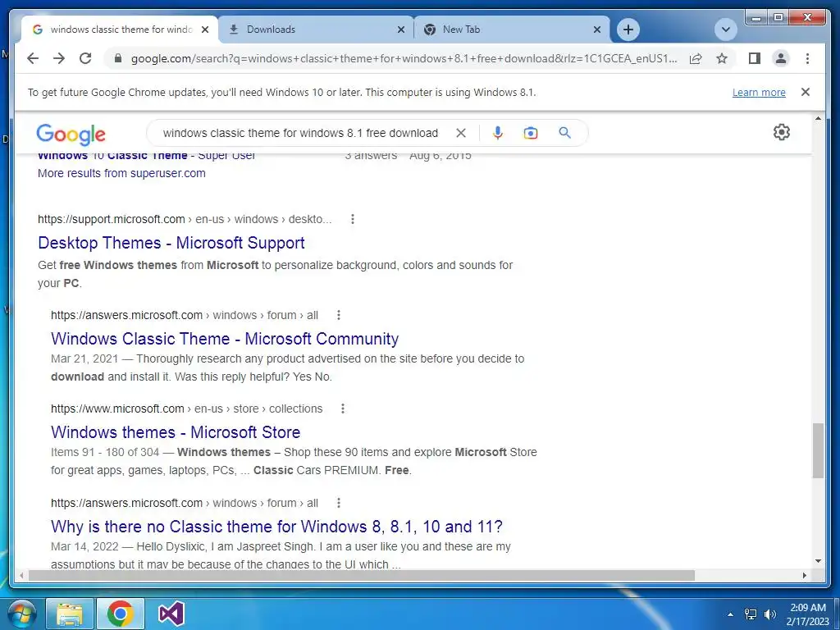Click the horizontal scroll right arrow

tap(805, 575)
